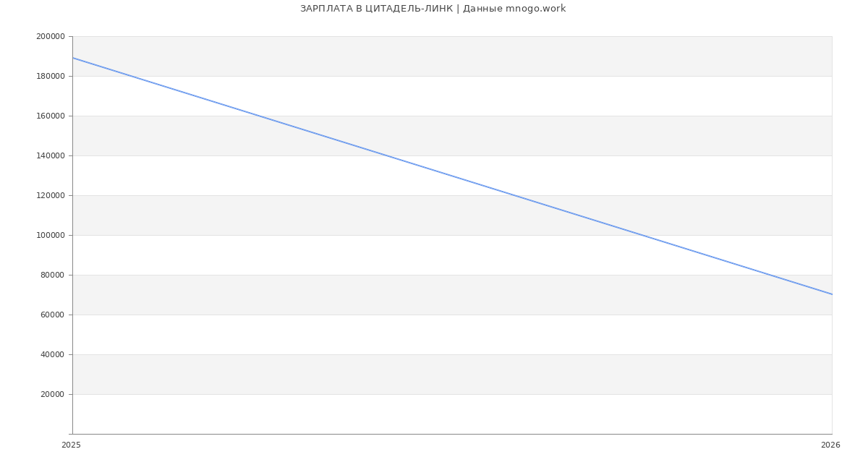Viewport: 868px width, 470px height.
Task: Click the mnogo.work text in the title
Action: tap(535, 9)
